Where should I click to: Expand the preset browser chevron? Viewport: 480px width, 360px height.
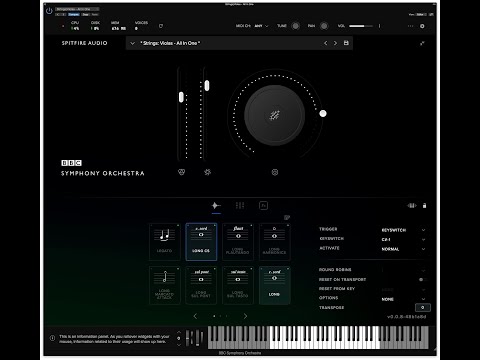[x=132, y=43]
